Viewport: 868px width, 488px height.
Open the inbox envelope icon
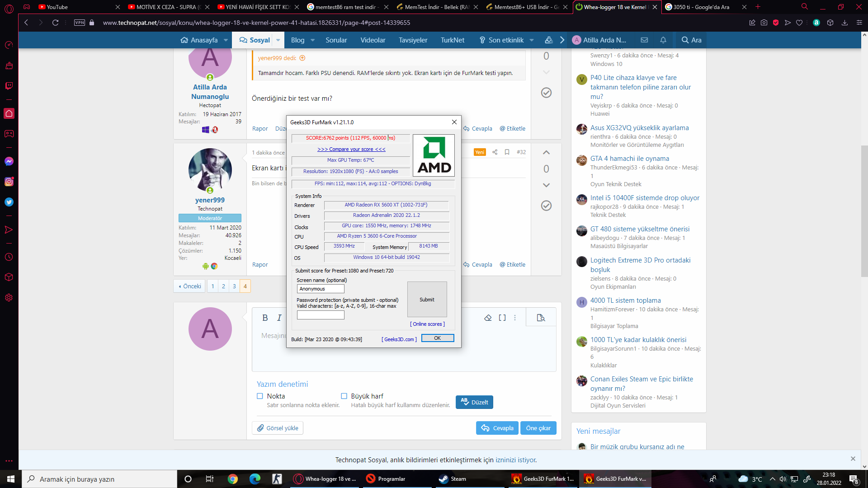tap(644, 40)
